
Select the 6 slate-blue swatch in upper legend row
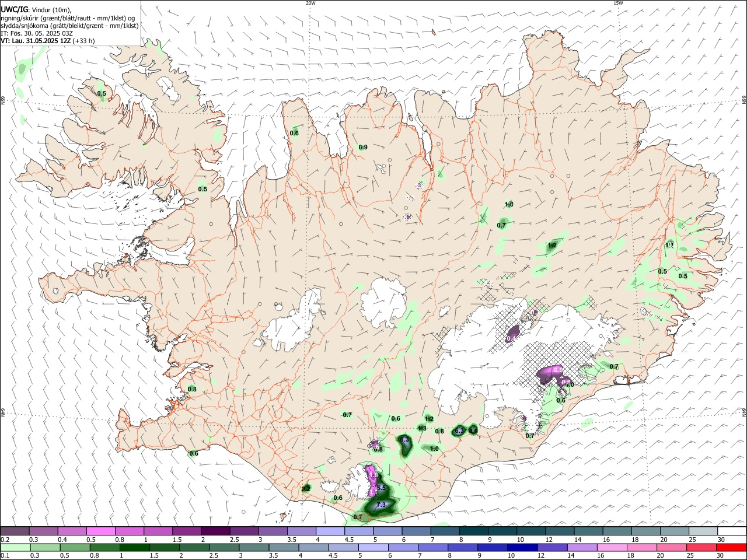coord(417,531)
